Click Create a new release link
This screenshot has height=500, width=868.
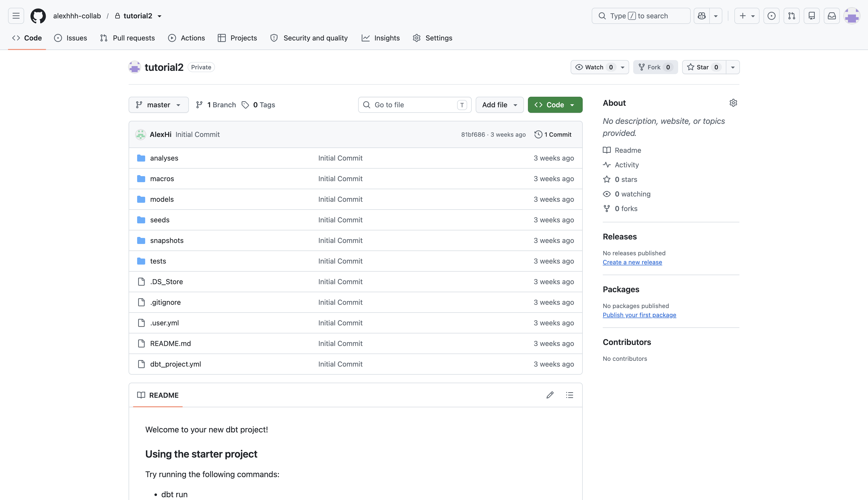(632, 262)
